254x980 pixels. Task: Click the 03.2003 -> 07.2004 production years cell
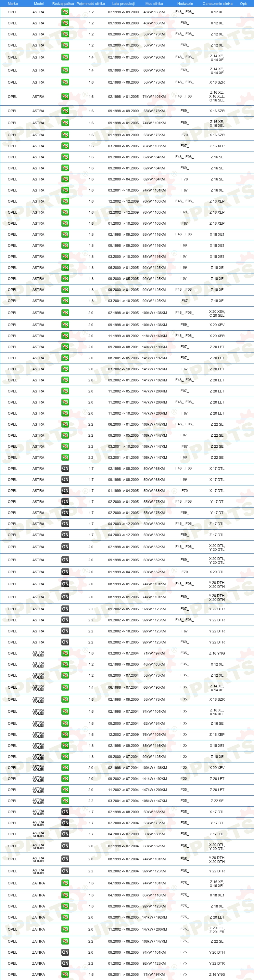pos(123,653)
